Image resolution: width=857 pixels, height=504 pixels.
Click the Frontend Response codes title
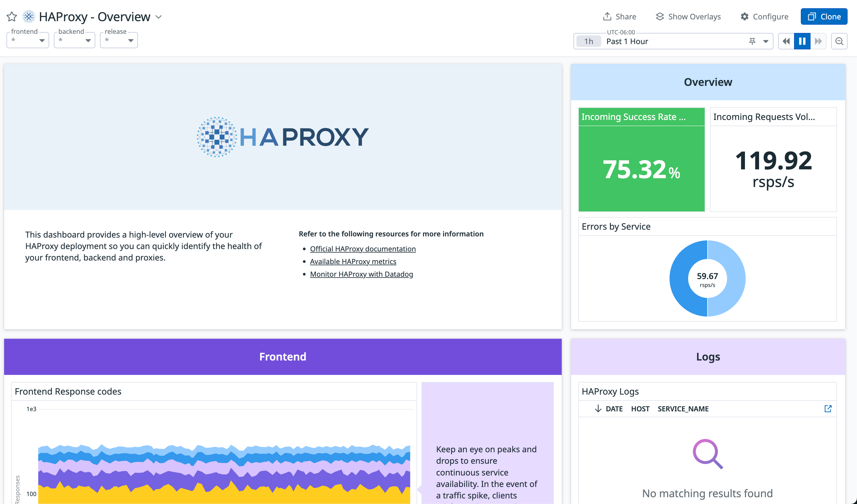click(x=68, y=391)
